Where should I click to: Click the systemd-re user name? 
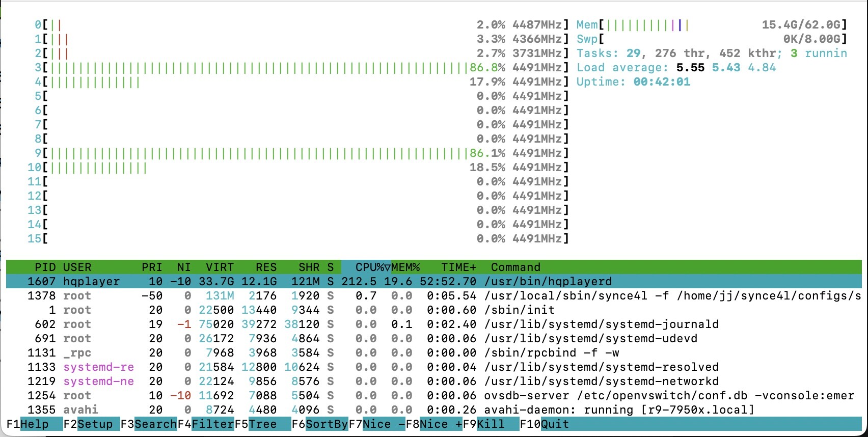pyautogui.click(x=99, y=367)
